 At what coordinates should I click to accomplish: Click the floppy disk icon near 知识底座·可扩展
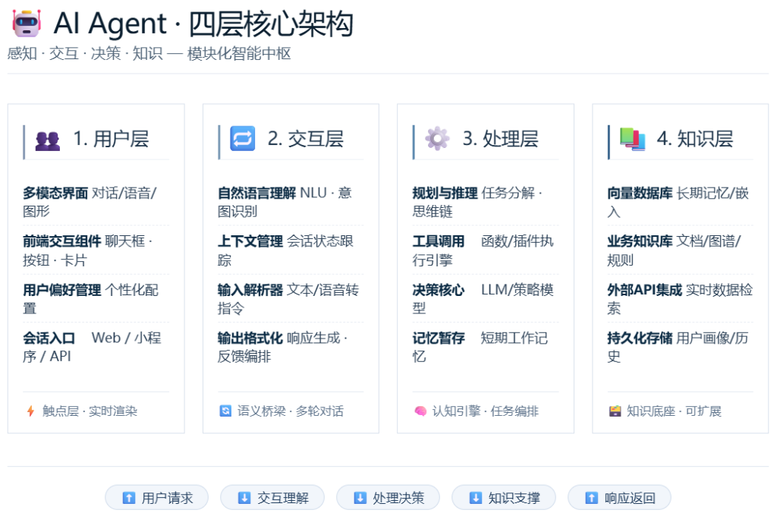coord(615,411)
